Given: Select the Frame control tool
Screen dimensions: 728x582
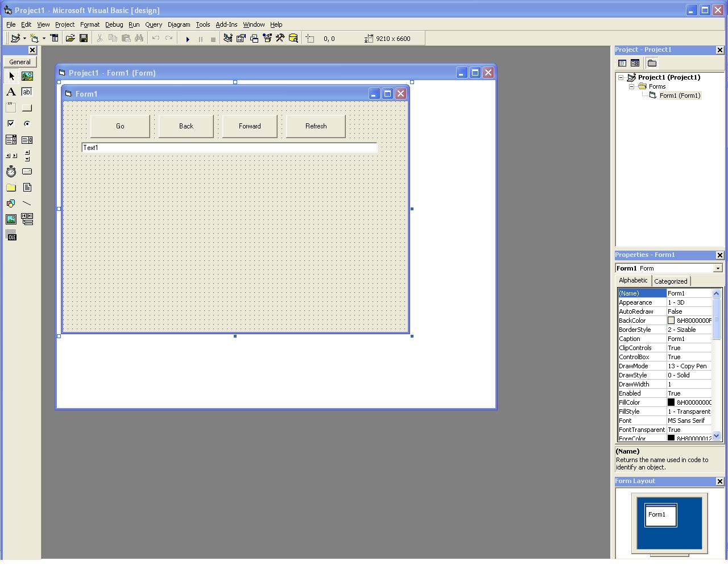Looking at the screenshot, I should 11,108.
